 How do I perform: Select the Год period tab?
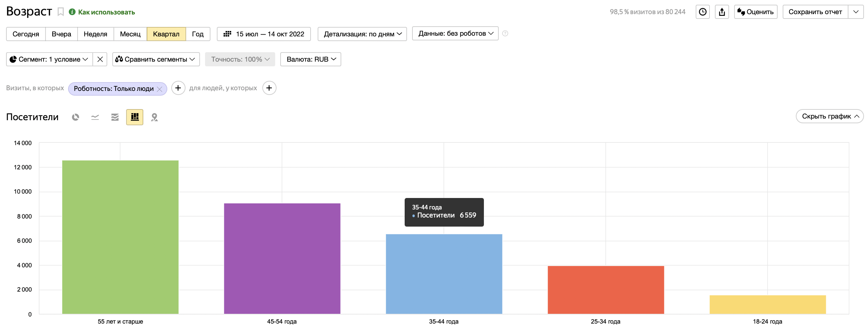click(198, 34)
